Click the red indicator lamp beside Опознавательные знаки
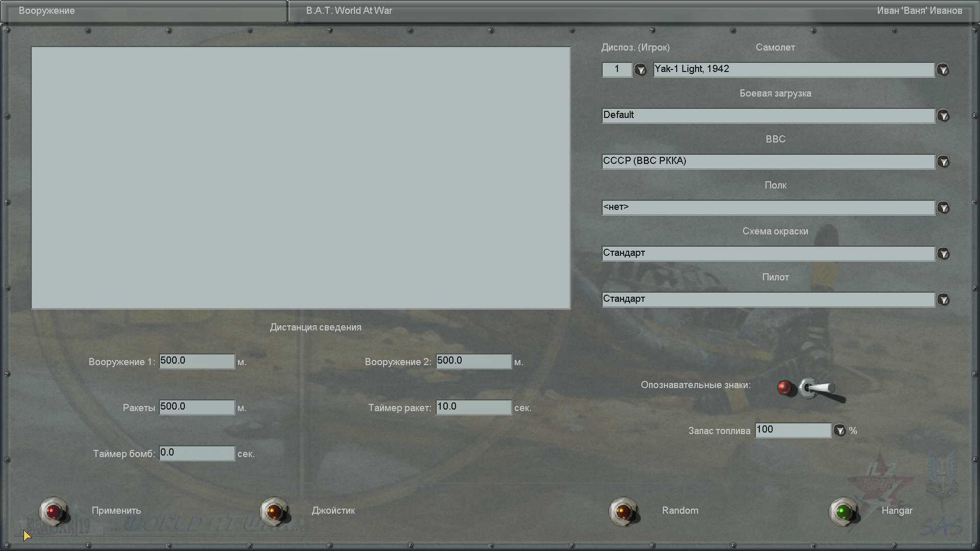 784,388
